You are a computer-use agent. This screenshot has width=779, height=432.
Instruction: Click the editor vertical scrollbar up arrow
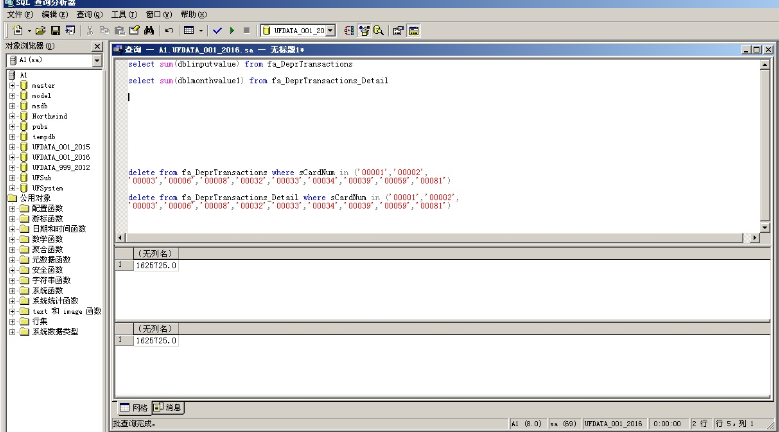click(x=765, y=65)
